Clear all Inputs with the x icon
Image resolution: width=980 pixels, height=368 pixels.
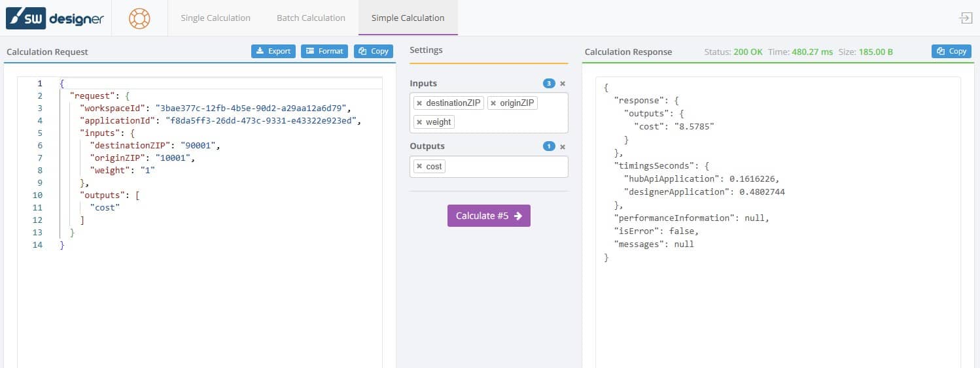(x=563, y=84)
